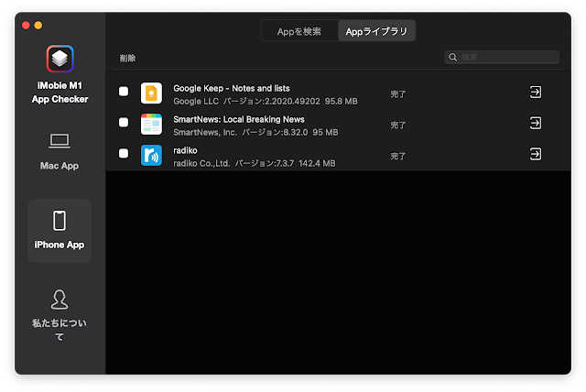Click the Google Keep app icon

[x=151, y=93]
